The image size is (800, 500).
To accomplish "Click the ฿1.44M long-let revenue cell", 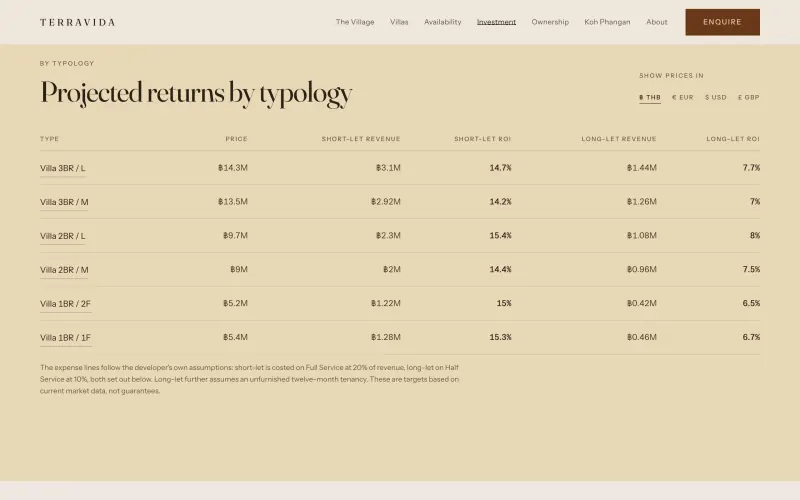I will [x=642, y=167].
